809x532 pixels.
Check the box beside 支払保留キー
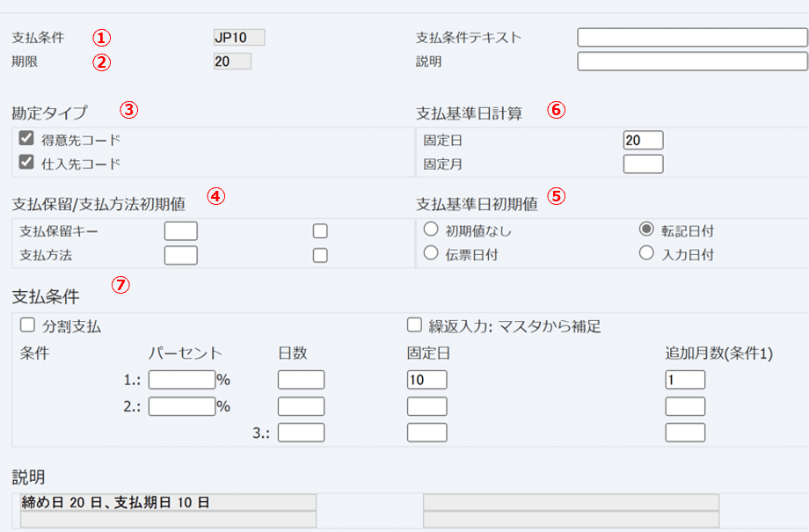320,230
